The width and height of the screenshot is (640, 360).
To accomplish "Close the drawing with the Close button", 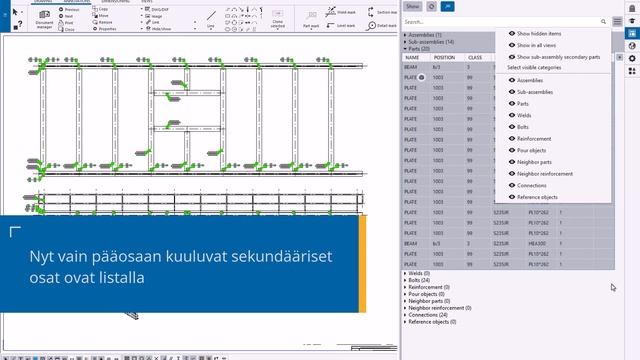I will coord(66,29).
